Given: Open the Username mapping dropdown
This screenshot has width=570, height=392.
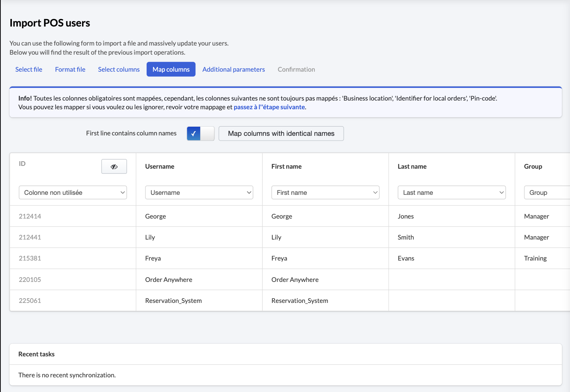Looking at the screenshot, I should [199, 192].
